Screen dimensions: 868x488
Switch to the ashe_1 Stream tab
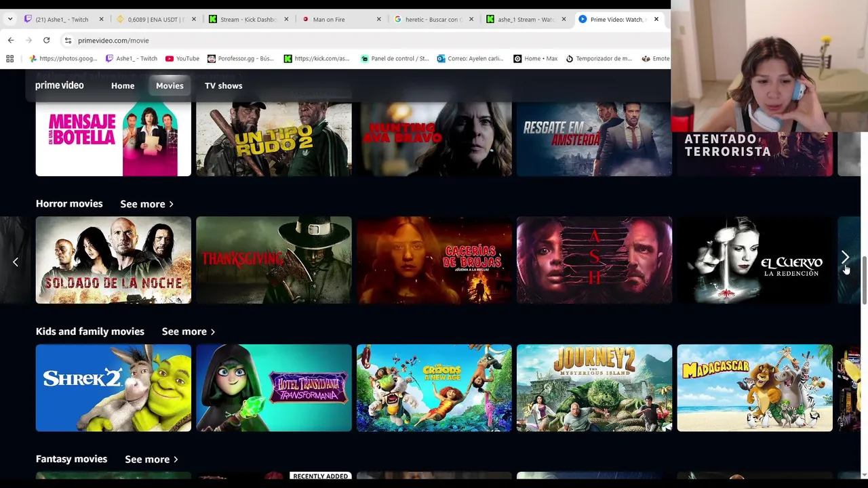click(x=526, y=19)
